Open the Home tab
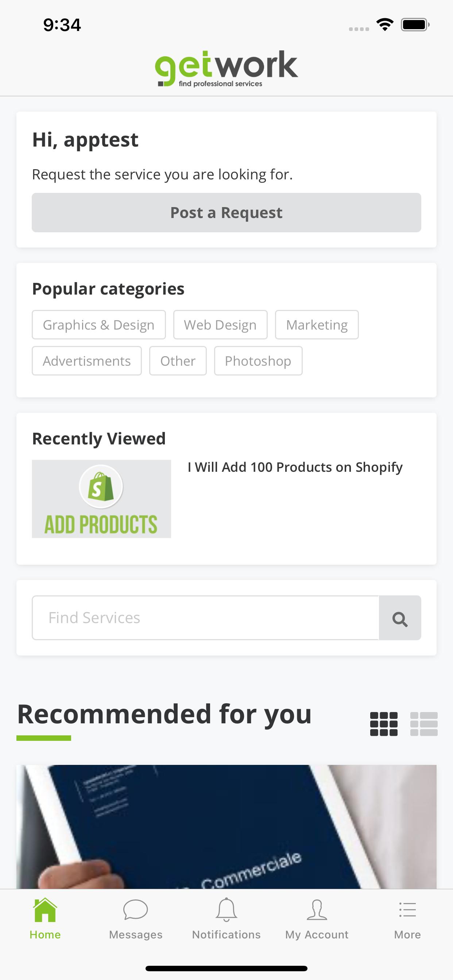This screenshot has width=453, height=980. point(45,918)
